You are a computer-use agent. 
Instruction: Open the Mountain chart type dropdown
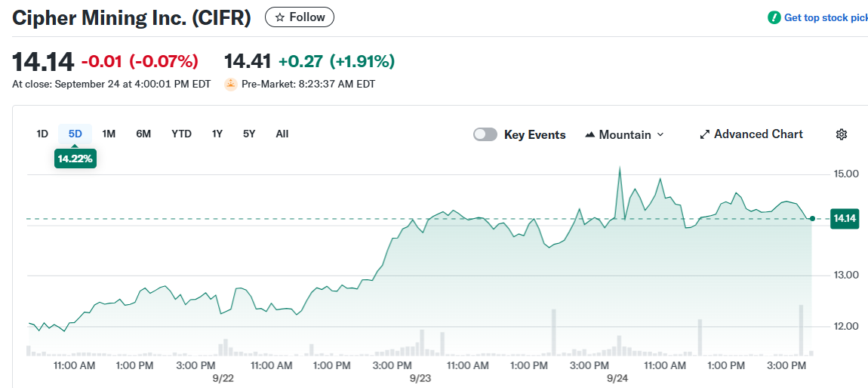[624, 134]
